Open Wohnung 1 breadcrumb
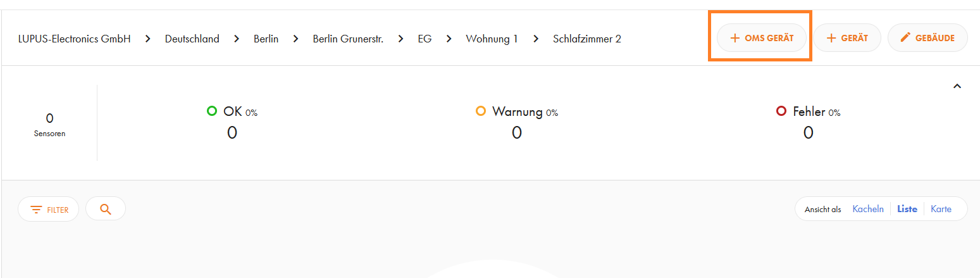 [x=492, y=39]
